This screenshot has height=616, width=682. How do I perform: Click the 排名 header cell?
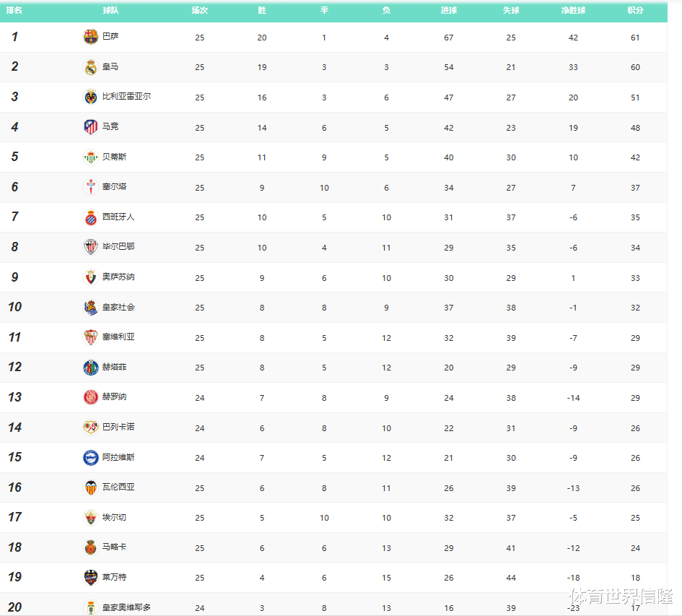tap(14, 11)
